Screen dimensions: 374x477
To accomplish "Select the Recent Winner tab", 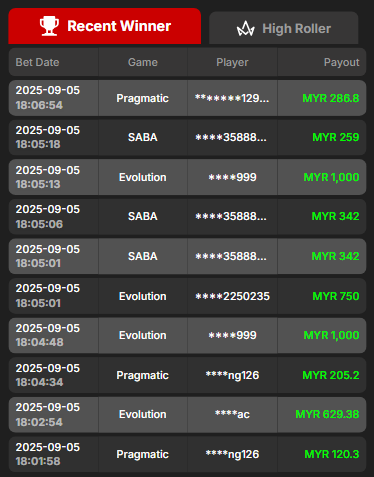I will 105,26.
